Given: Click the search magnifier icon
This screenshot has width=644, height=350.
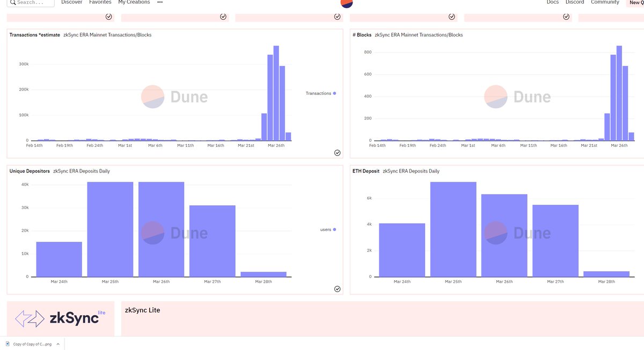Looking at the screenshot, I should [13, 2].
